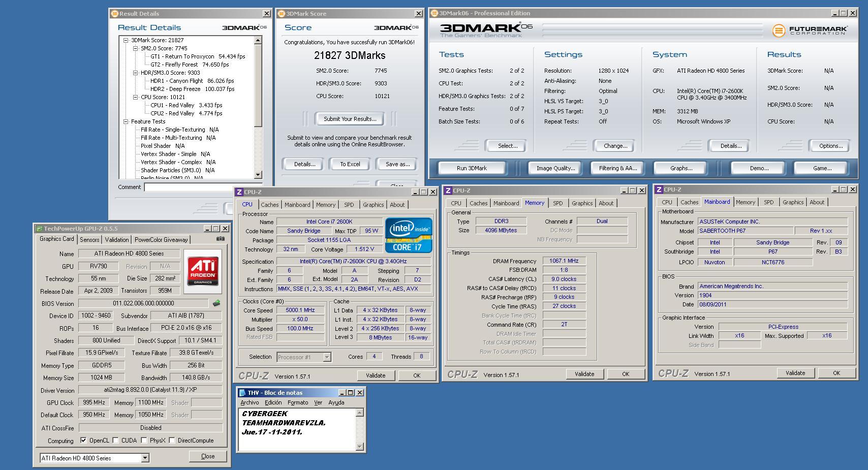Click the Result Details tree scroll-down arrow
The width and height of the screenshot is (868, 470).
coord(258,175)
